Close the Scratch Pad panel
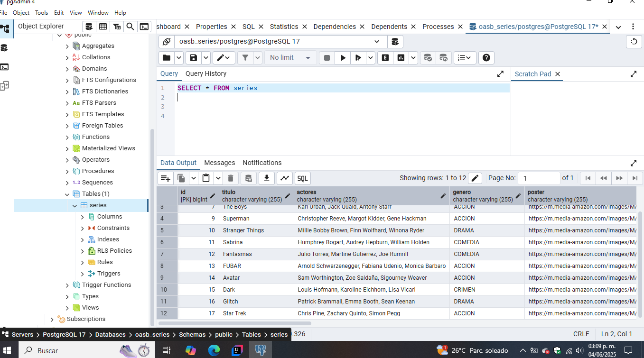644x358 pixels. [x=558, y=74]
